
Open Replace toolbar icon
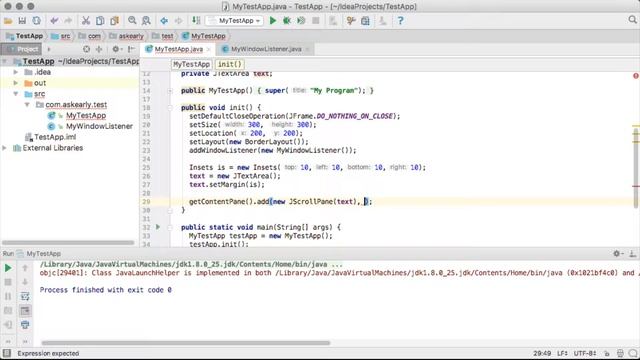point(146,20)
